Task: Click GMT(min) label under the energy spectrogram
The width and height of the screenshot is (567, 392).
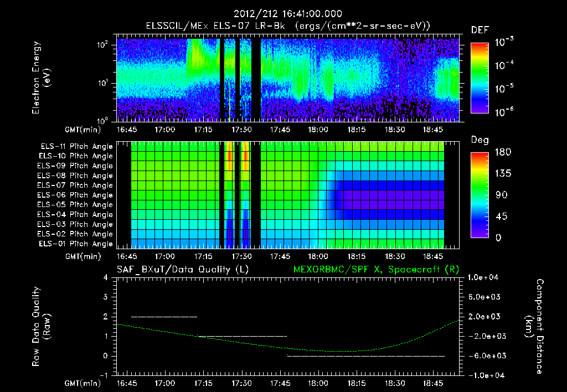Action: pos(83,130)
